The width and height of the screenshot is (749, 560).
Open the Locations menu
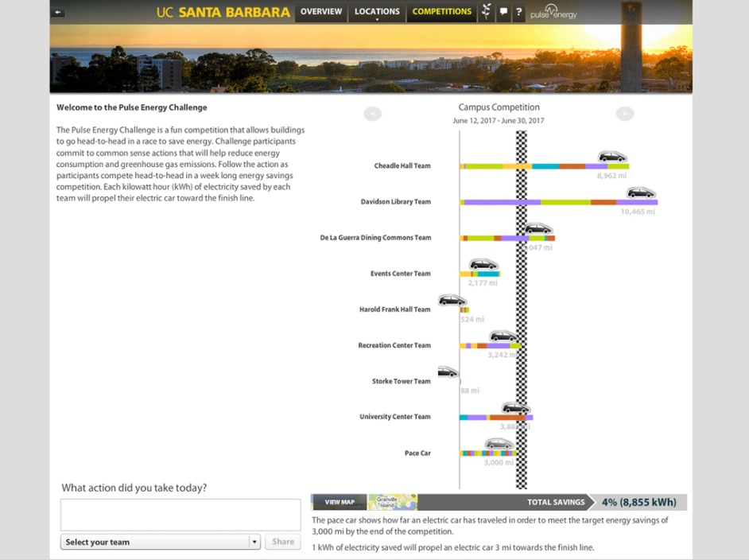377,11
